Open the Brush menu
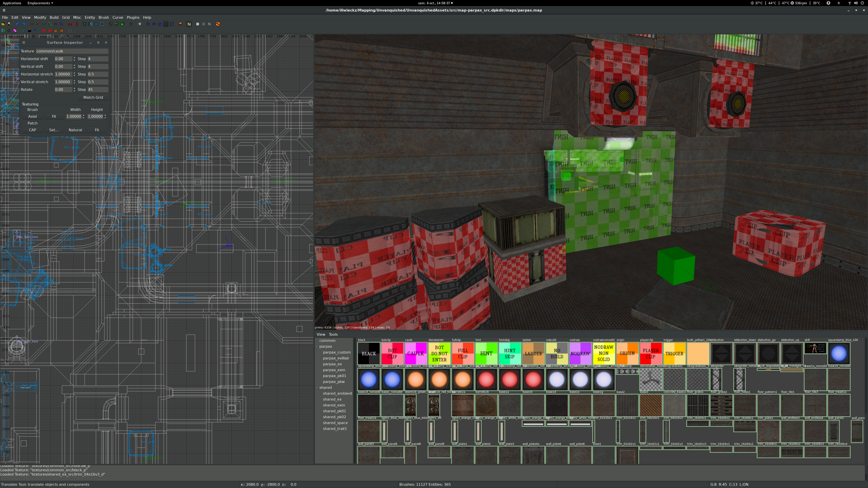The width and height of the screenshot is (868, 488). (x=104, y=17)
